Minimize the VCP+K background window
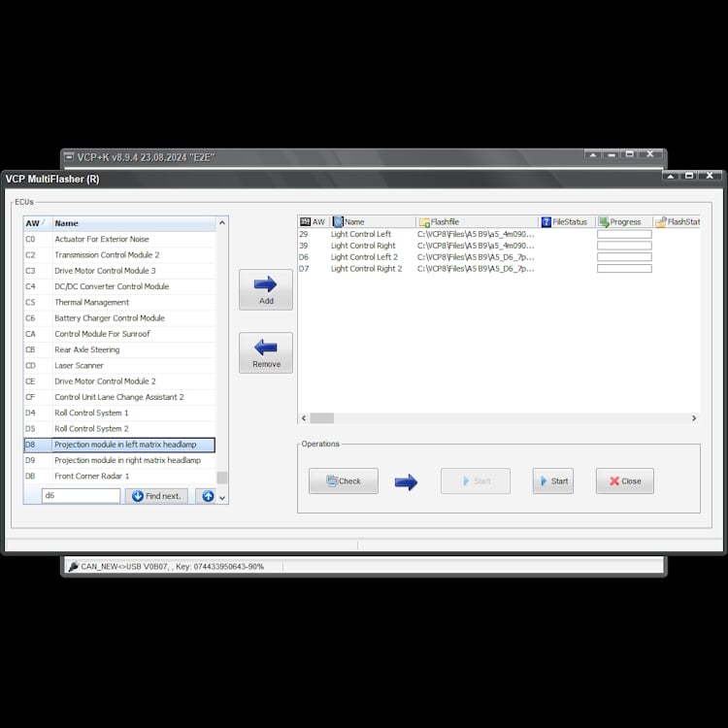728x728 pixels. point(612,154)
